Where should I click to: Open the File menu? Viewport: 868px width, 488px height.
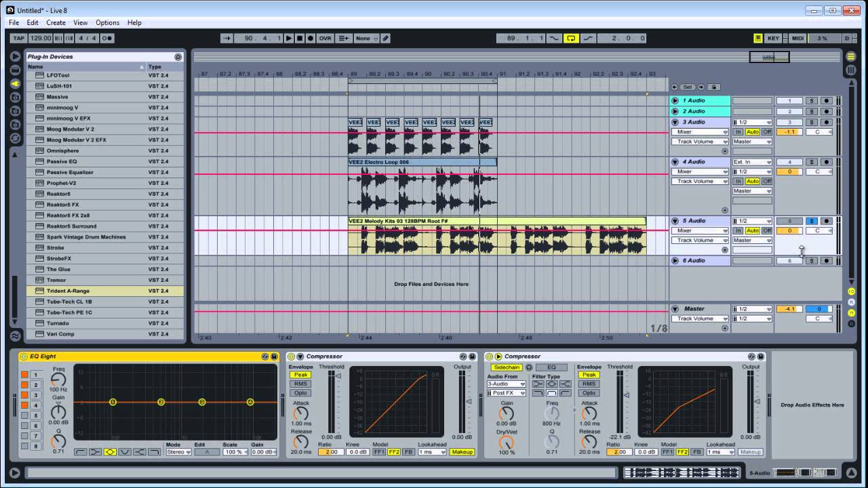pos(14,22)
